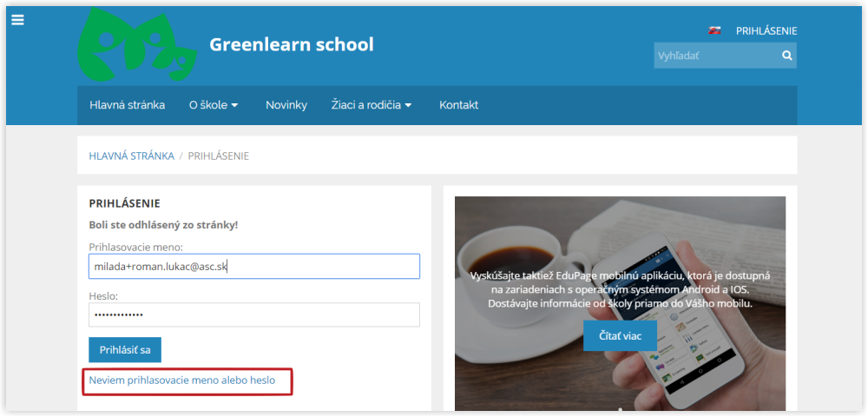Focus the Heslo password field
Viewport: 868px width, 417px height.
[254, 314]
